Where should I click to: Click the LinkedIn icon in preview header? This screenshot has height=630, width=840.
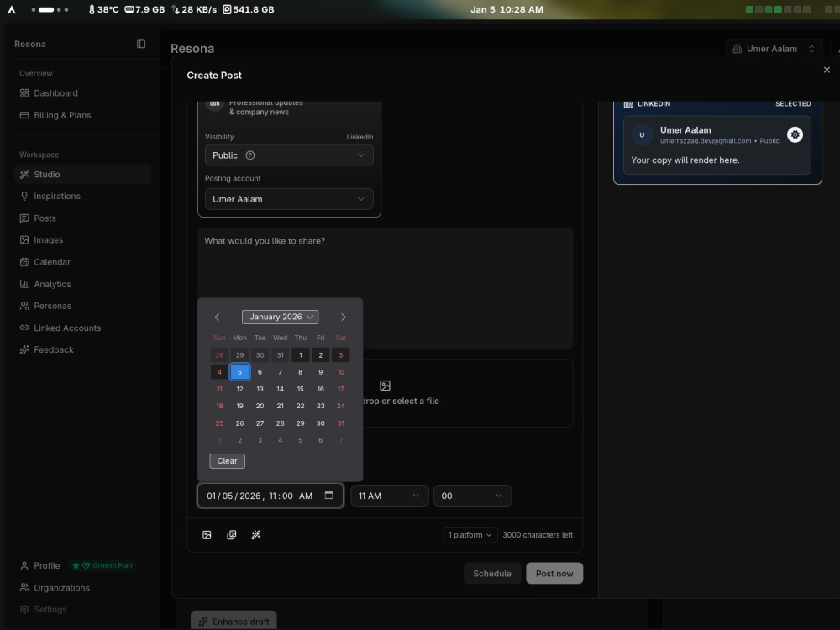[x=628, y=104]
